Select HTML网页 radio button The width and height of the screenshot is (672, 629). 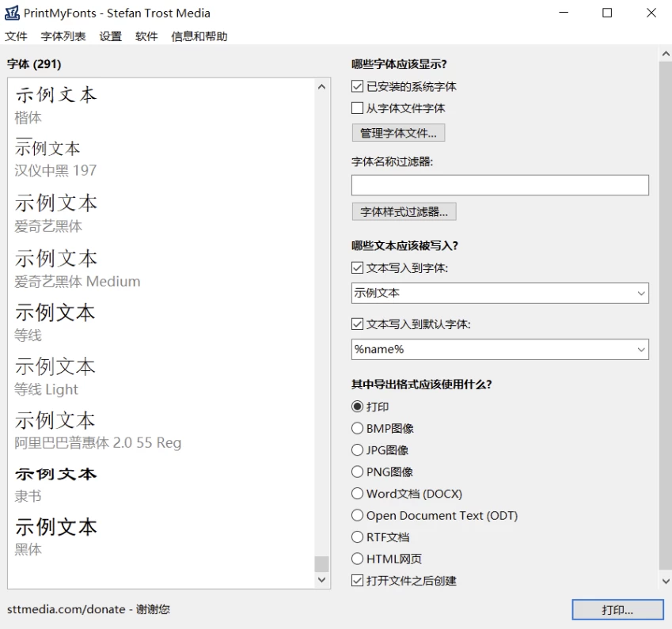pyautogui.click(x=358, y=559)
